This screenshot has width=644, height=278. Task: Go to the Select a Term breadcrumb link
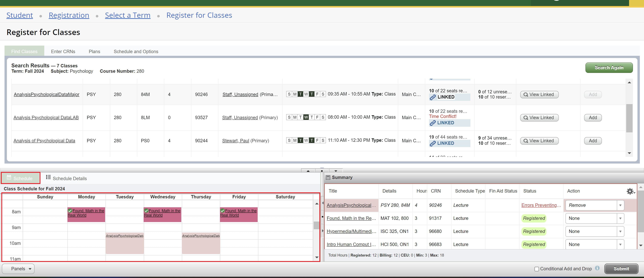tap(127, 15)
